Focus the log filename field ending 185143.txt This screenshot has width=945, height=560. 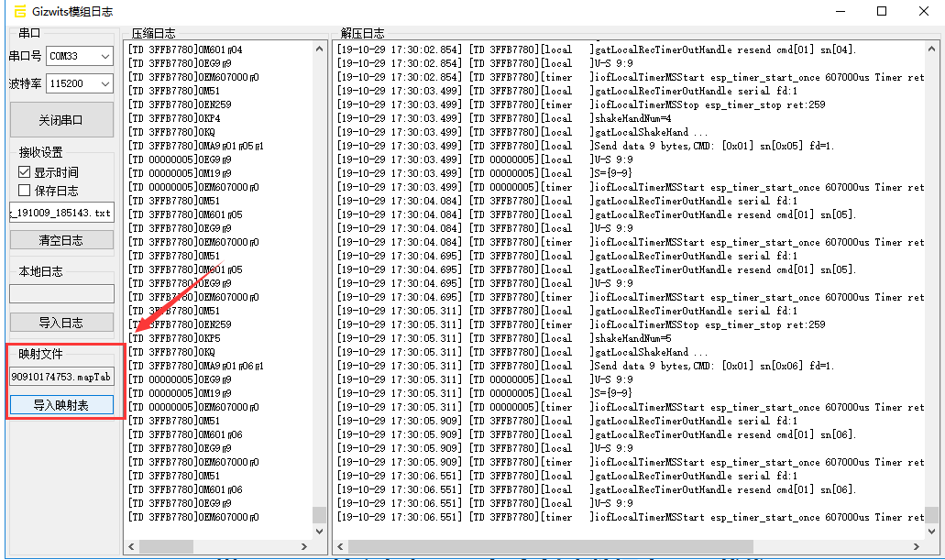point(61,213)
